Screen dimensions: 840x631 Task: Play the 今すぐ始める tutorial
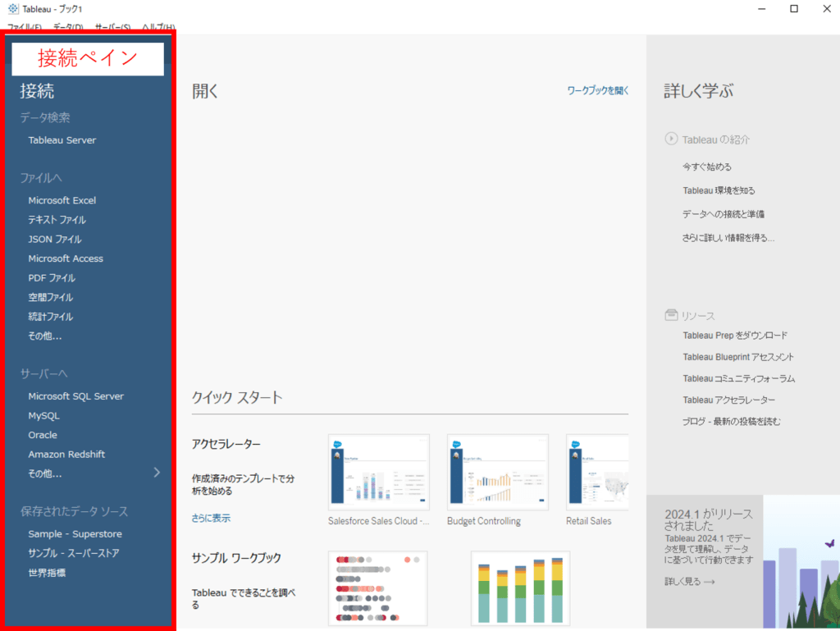(706, 167)
